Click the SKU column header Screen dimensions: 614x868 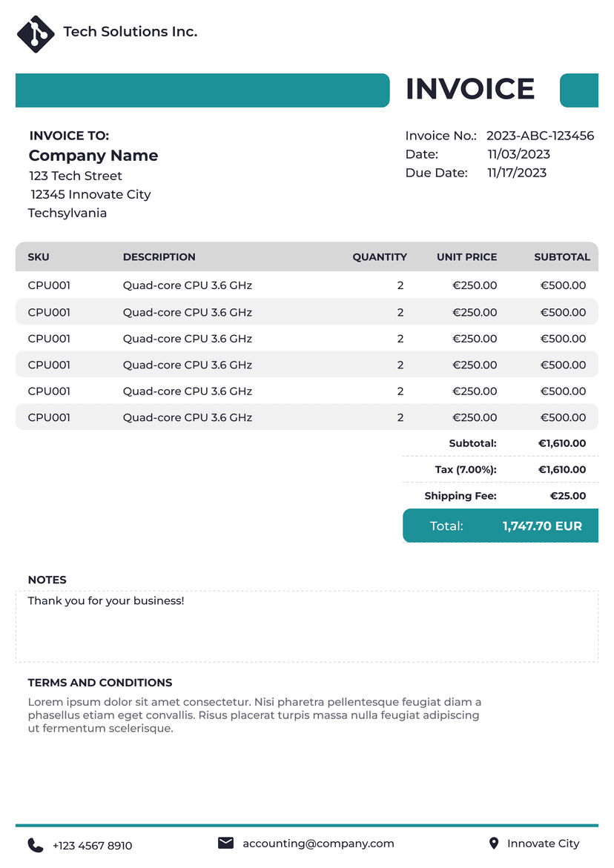[39, 257]
